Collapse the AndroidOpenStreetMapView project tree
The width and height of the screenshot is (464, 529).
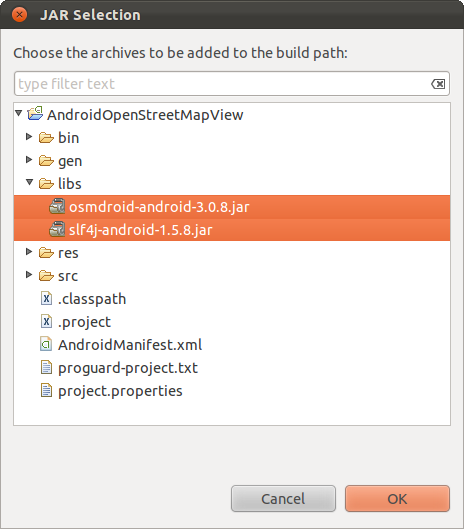[19, 113]
